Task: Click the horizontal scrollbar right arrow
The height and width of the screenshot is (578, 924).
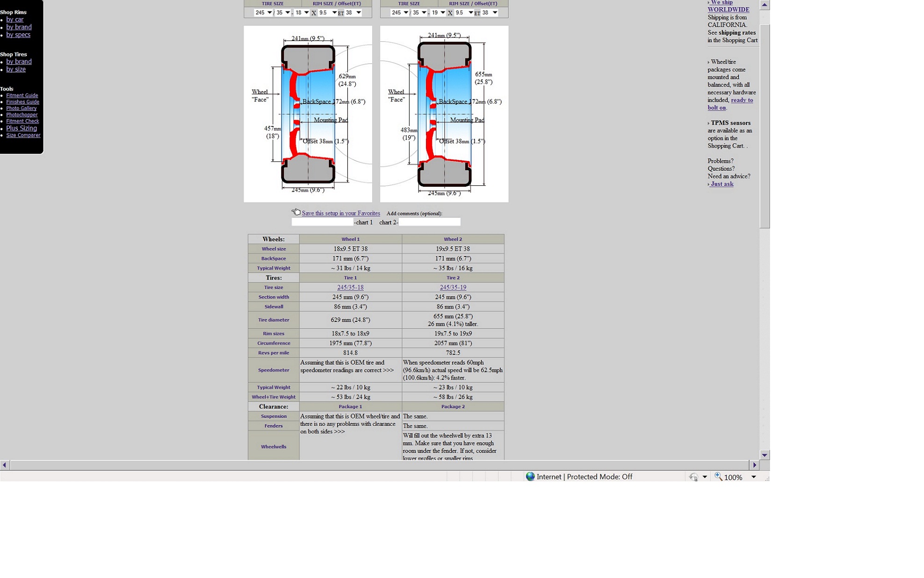Action: (x=754, y=465)
